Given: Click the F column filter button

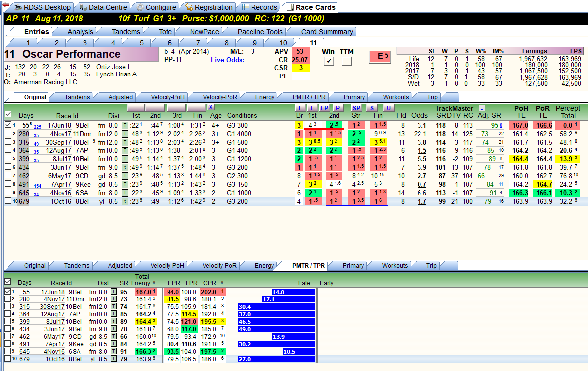Looking at the screenshot, I should coord(300,108).
